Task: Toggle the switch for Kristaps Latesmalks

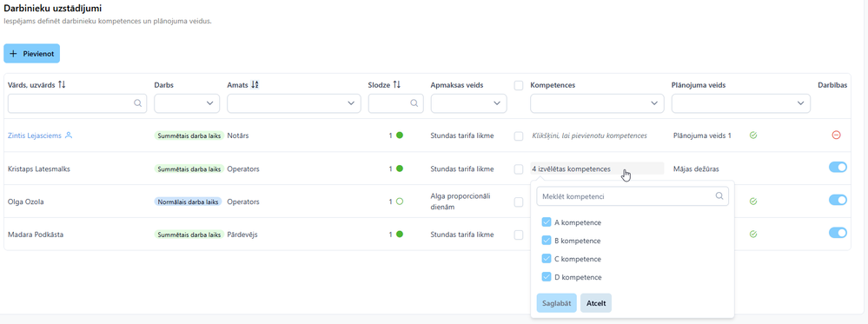Action: (x=838, y=168)
